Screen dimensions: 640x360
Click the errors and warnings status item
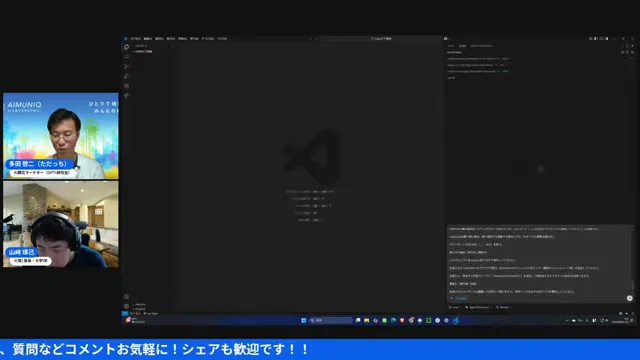click(135, 313)
